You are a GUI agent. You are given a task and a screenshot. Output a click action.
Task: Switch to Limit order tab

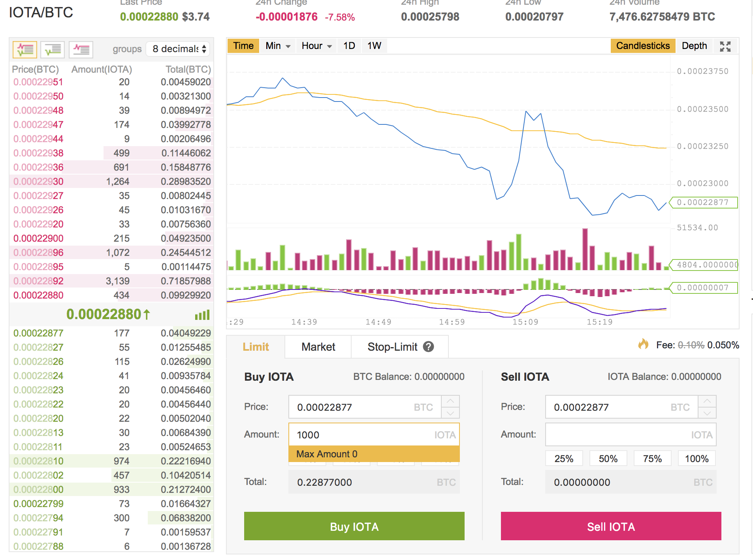(256, 347)
